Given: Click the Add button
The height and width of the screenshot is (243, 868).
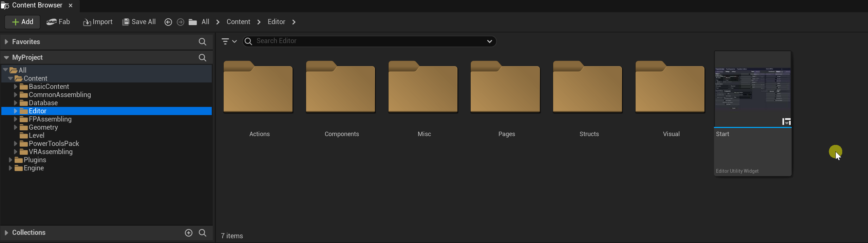Looking at the screenshot, I should click(22, 22).
